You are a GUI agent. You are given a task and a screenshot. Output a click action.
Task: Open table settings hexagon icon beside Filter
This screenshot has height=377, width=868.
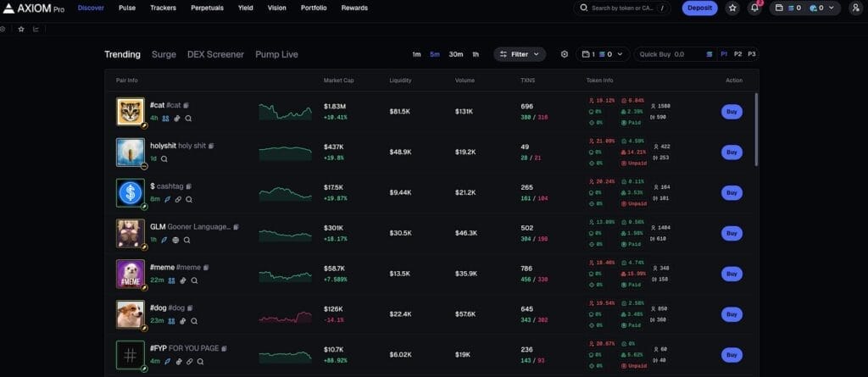click(565, 54)
